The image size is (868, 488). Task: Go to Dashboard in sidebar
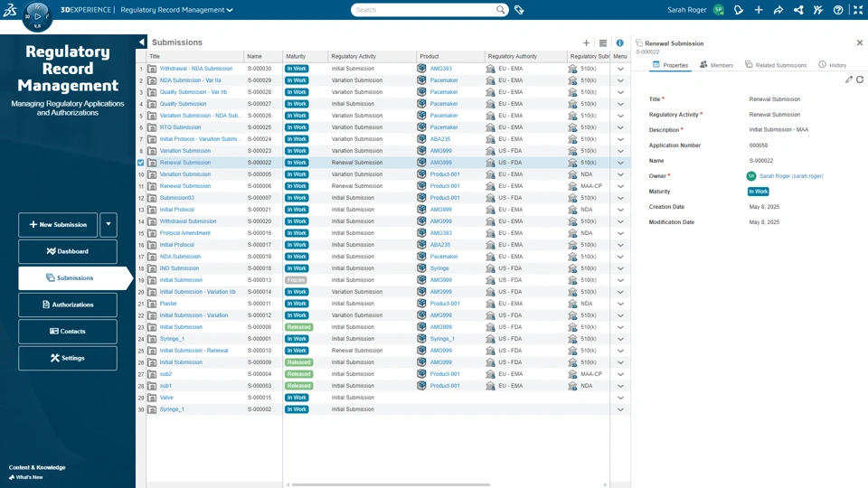point(68,251)
